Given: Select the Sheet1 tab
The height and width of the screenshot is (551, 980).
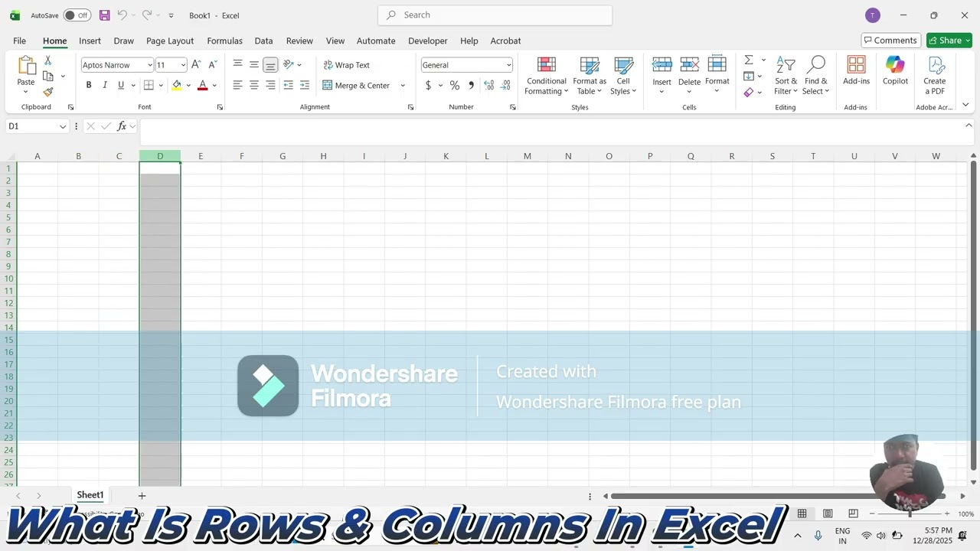Looking at the screenshot, I should coord(90,495).
